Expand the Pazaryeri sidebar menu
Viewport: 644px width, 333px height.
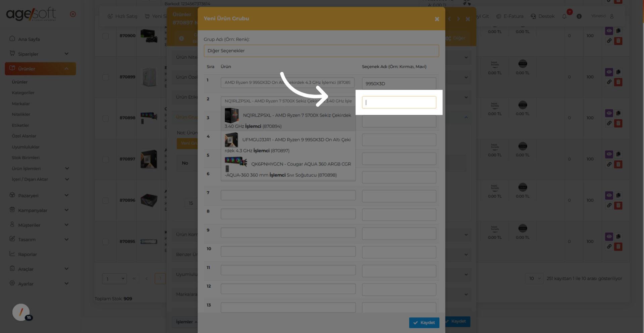click(40, 195)
